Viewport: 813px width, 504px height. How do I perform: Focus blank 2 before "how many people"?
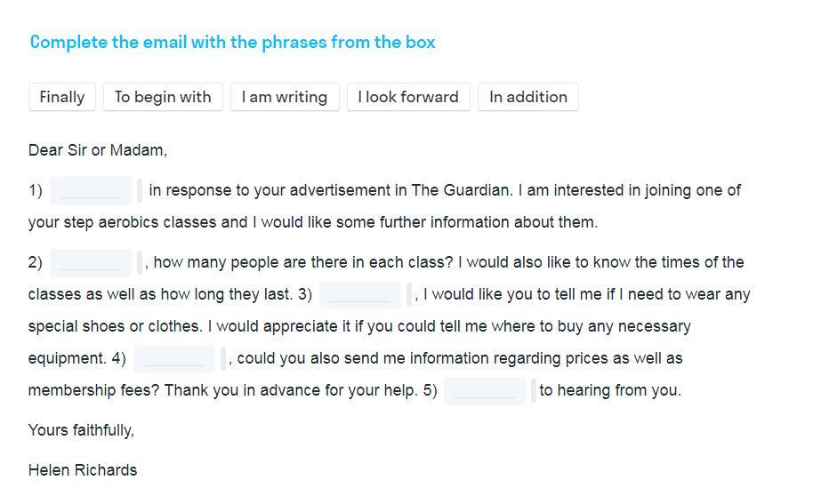[x=91, y=262]
